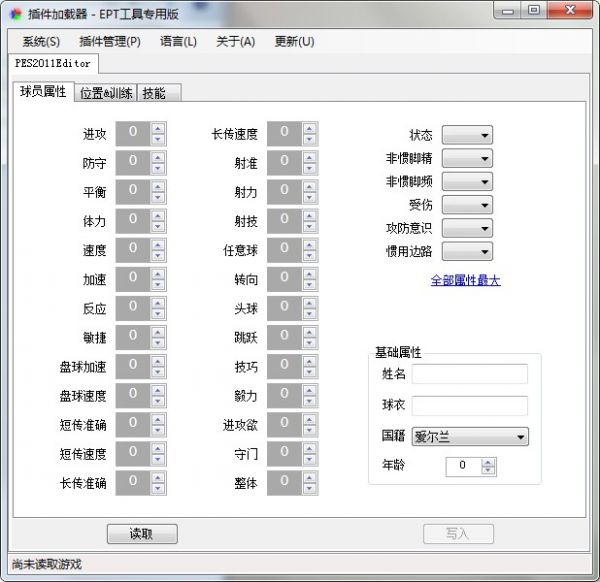Decrease the 平衡 value with down arrow

tap(158, 197)
